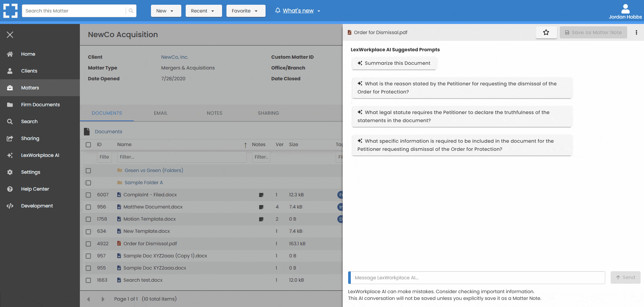Favorite the document with the star icon
Image resolution: width=644 pixels, height=307 pixels.
click(x=546, y=32)
